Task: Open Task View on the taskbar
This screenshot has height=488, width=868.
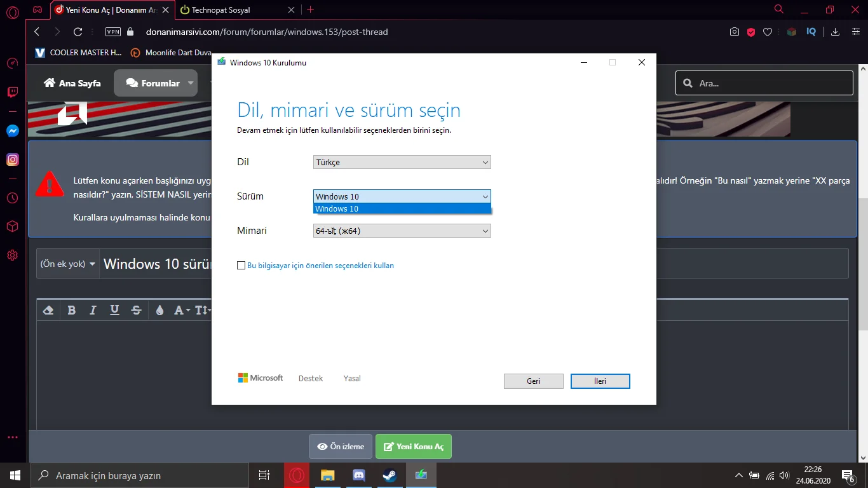Action: tap(264, 475)
